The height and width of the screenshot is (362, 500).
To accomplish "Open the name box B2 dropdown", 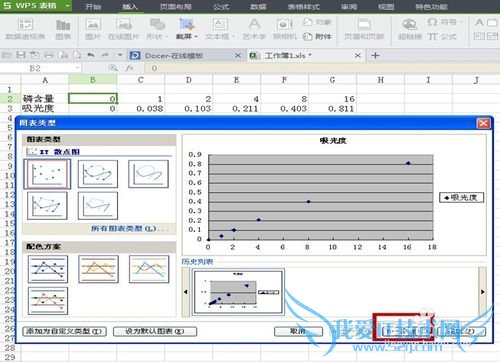I will (78, 68).
